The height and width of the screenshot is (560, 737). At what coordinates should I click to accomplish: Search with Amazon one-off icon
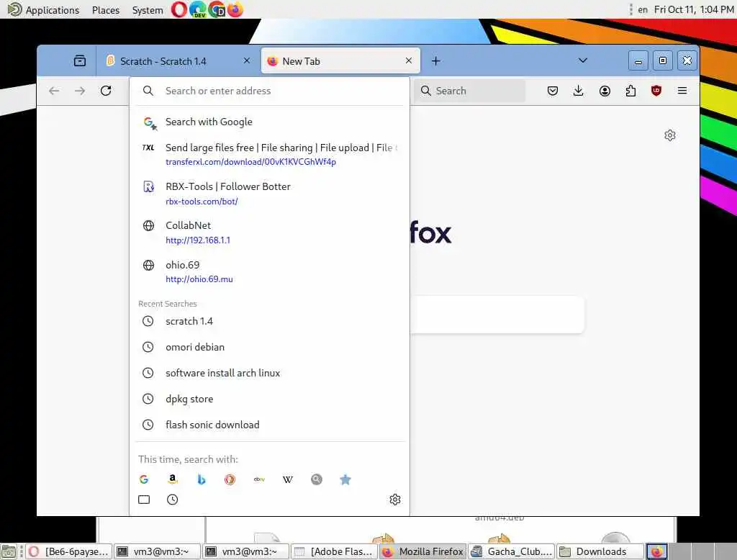(173, 479)
